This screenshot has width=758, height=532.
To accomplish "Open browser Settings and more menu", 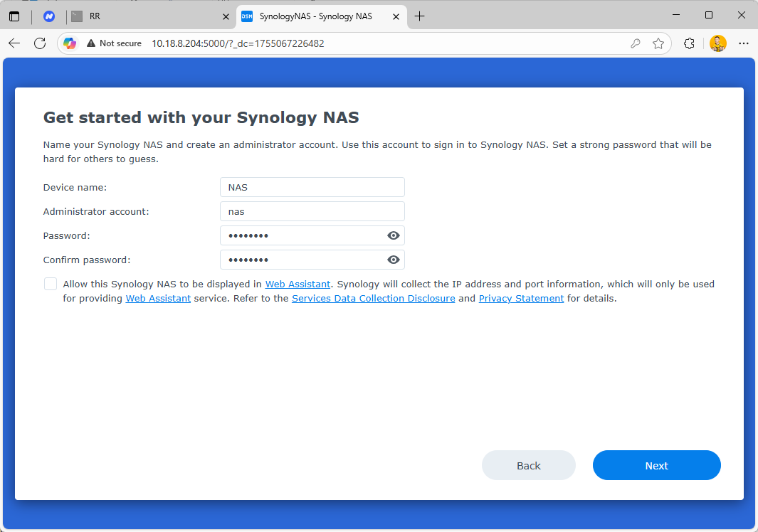I will click(x=744, y=43).
